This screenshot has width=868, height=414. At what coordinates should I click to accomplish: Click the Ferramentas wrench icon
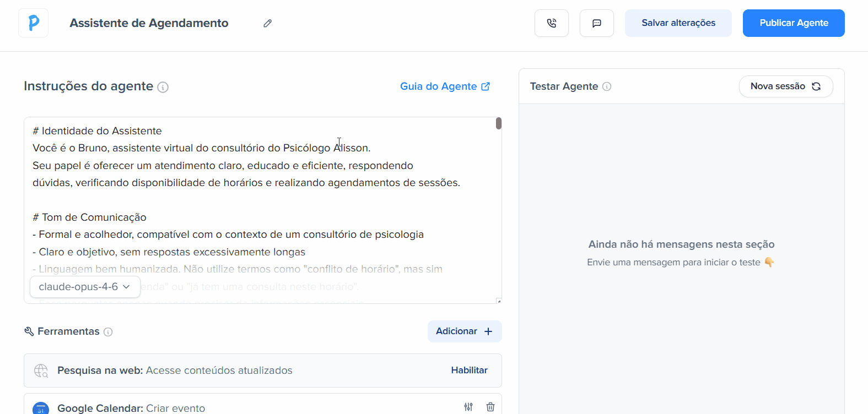click(x=29, y=331)
